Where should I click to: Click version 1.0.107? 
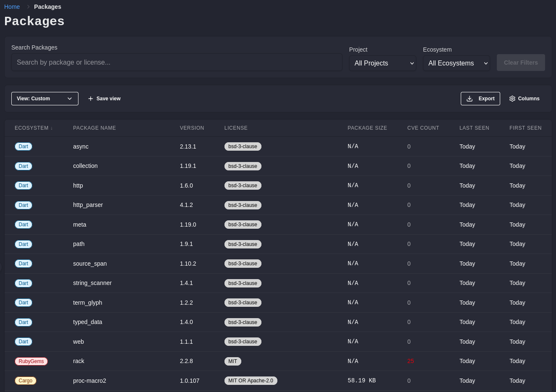(x=190, y=381)
